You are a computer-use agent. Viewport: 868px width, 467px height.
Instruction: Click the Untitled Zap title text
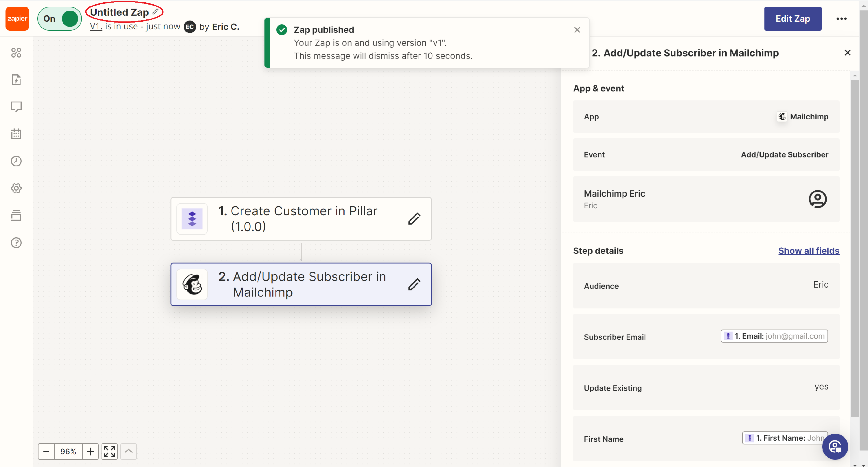coord(119,12)
